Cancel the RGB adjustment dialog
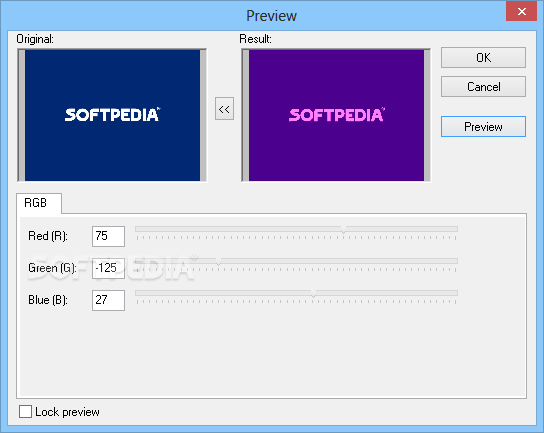This screenshot has width=544, height=433. pos(483,87)
